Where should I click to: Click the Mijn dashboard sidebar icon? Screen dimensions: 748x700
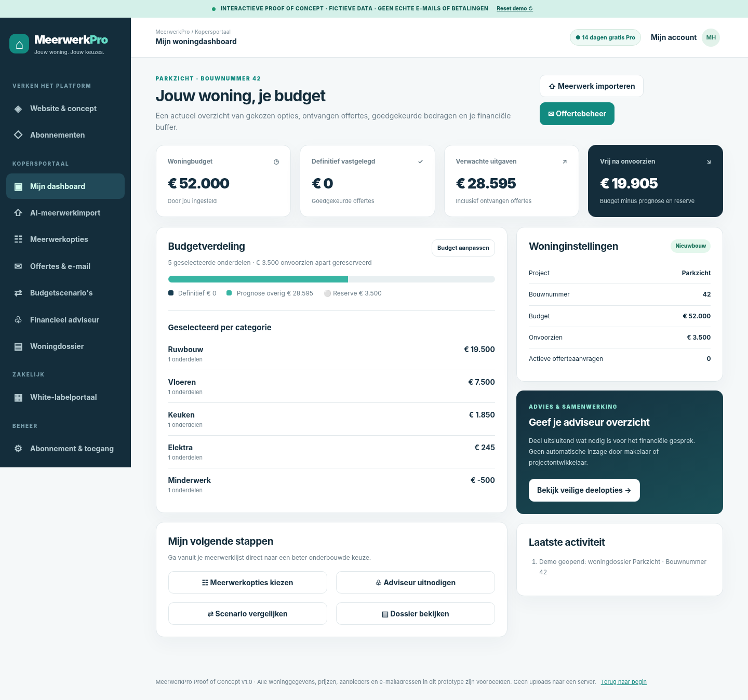pyautogui.click(x=18, y=186)
